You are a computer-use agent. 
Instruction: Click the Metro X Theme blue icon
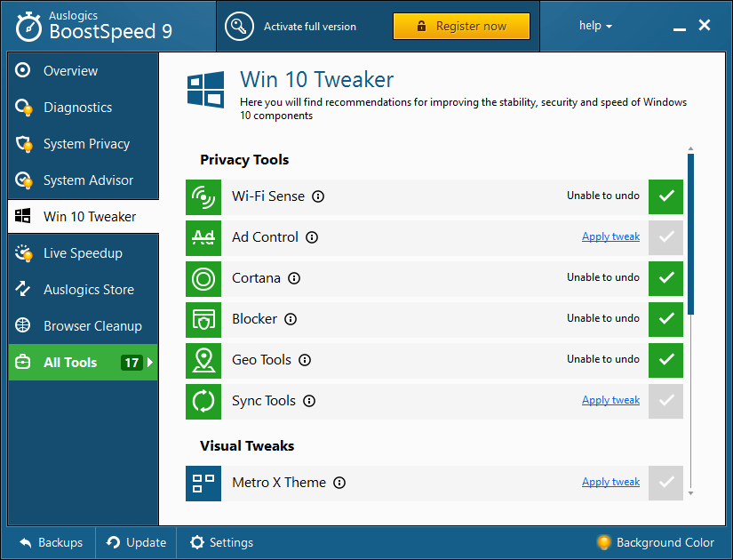[203, 484]
